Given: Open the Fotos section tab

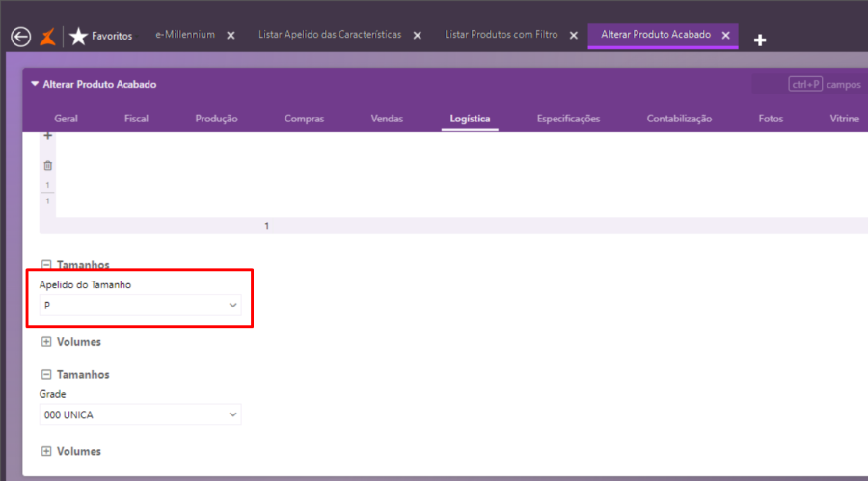Looking at the screenshot, I should [771, 119].
